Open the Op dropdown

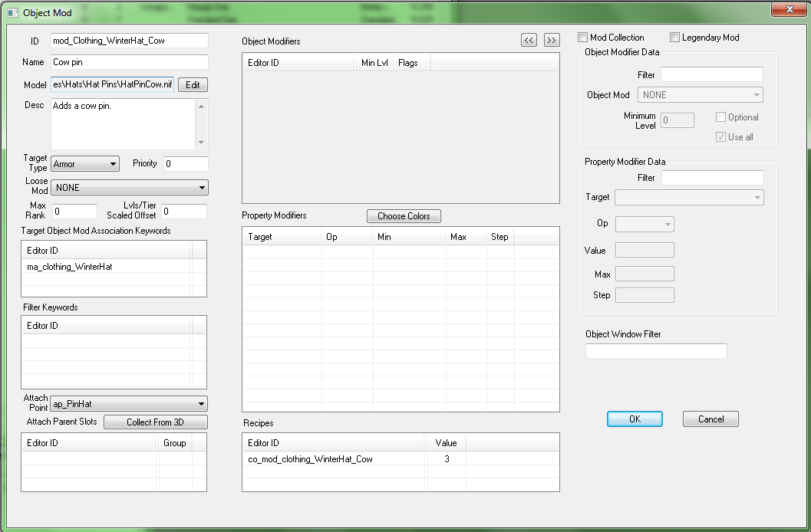(x=645, y=224)
